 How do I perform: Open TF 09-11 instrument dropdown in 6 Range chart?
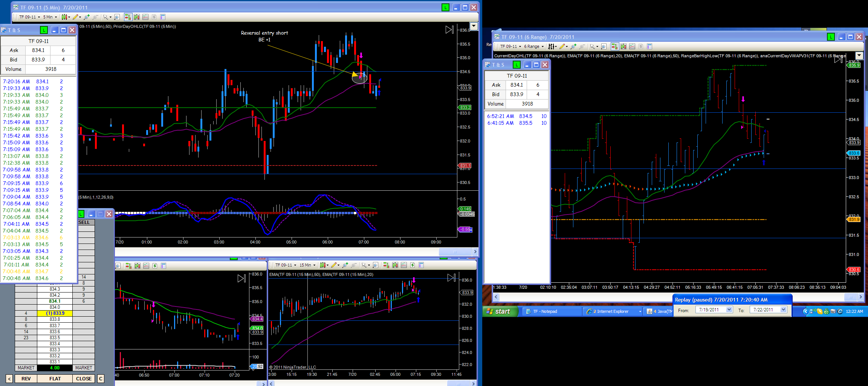[x=510, y=46]
